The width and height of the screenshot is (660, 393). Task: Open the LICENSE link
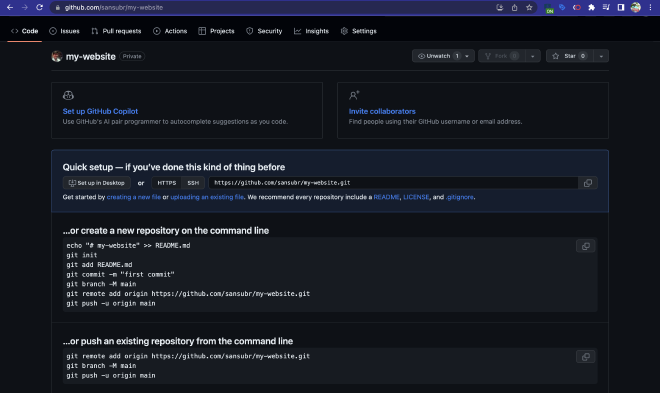[x=416, y=197]
